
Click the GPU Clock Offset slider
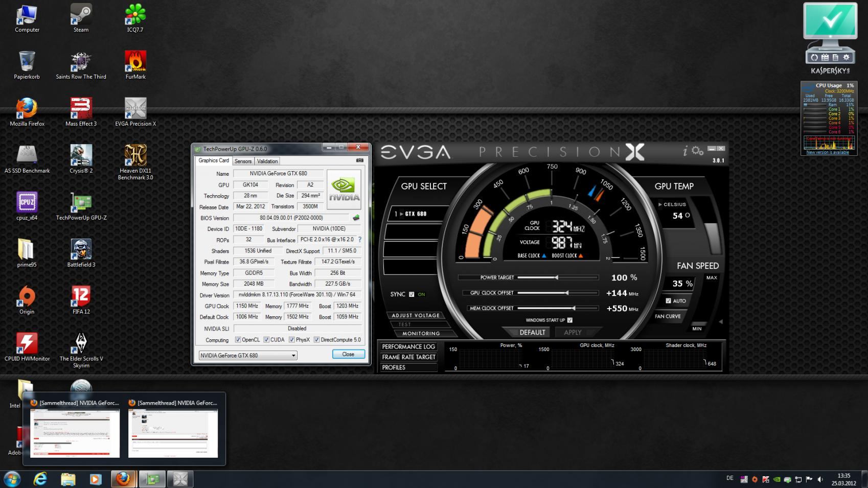pos(558,293)
